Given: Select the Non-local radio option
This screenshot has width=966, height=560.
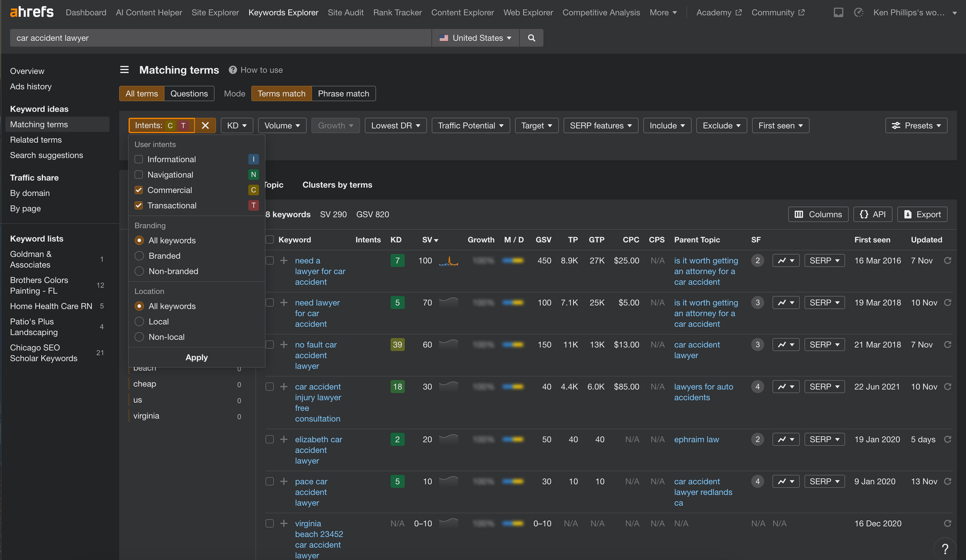Looking at the screenshot, I should tap(139, 337).
